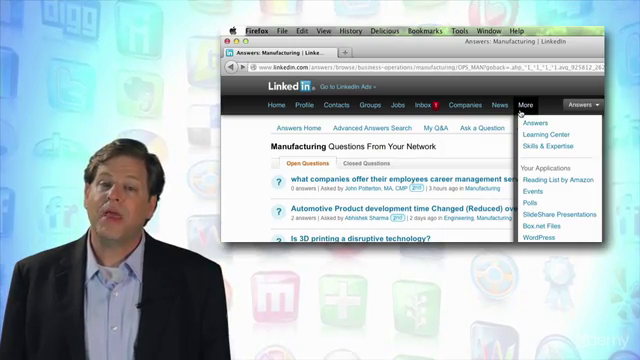This screenshot has width=640, height=360.
Task: Go to LinkedIn Home in navigation
Action: 276,105
